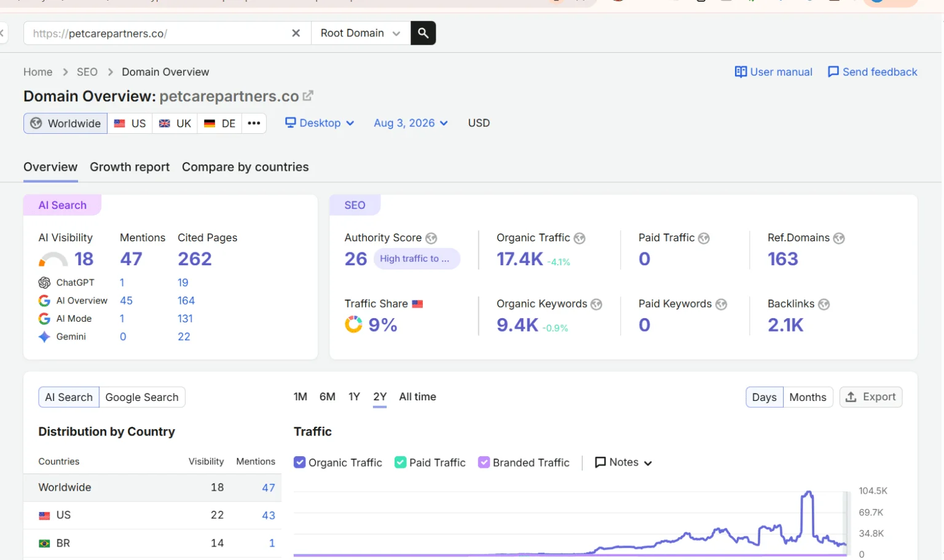Click the search magnifier button
944x560 pixels.
tap(423, 33)
